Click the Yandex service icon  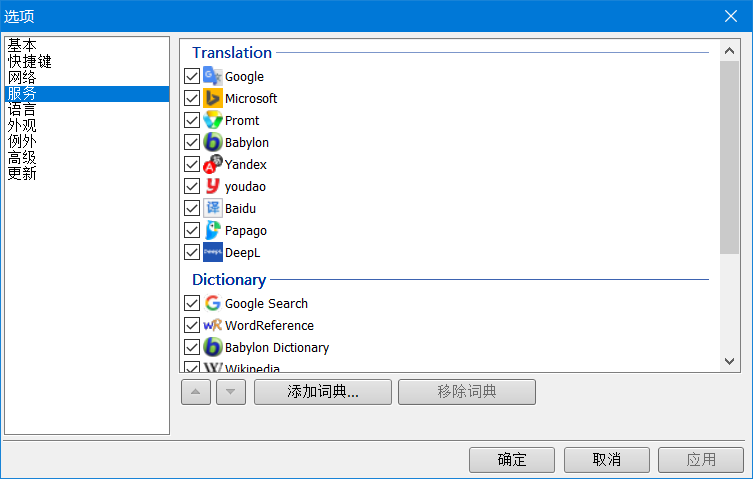coord(212,164)
